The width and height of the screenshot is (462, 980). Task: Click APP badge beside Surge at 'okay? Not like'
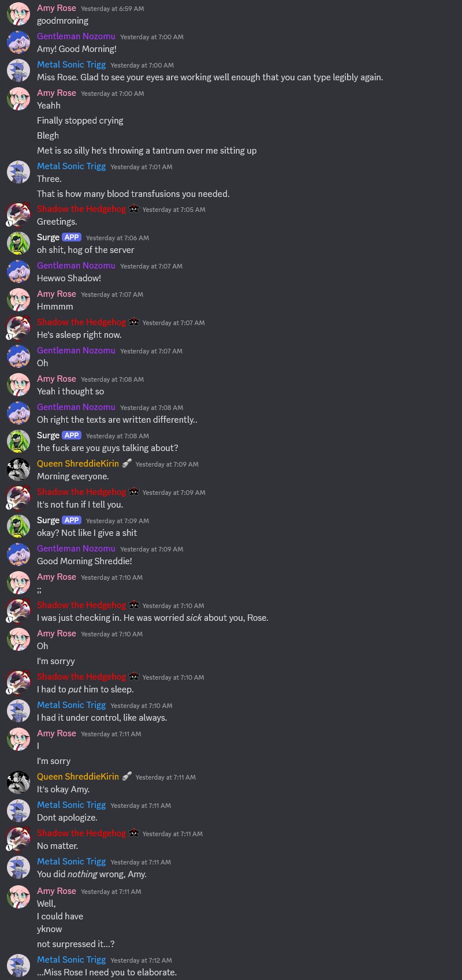click(72, 520)
